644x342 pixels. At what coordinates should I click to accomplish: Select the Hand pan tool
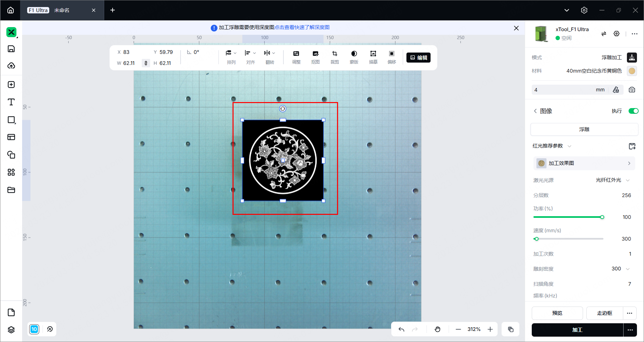coord(438,329)
